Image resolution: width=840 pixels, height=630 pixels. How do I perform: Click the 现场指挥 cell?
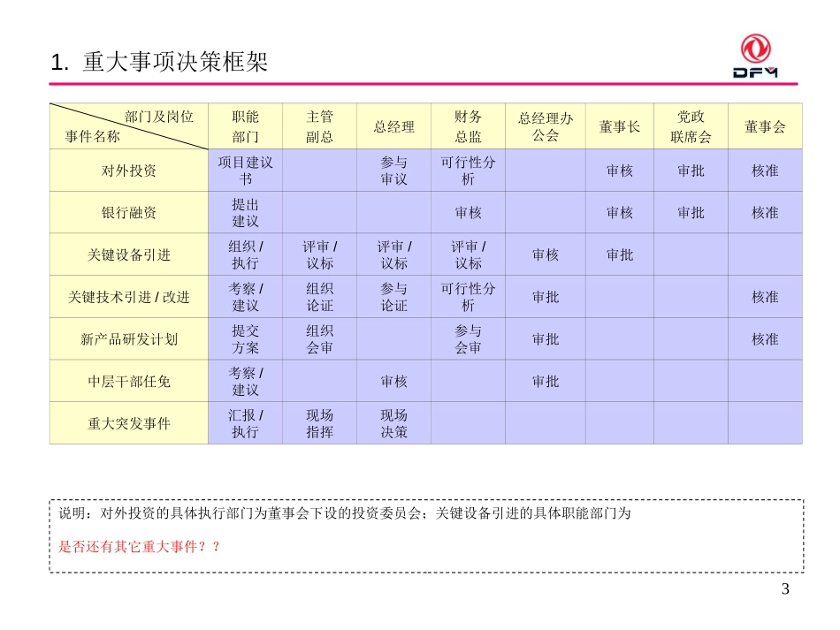click(x=320, y=423)
